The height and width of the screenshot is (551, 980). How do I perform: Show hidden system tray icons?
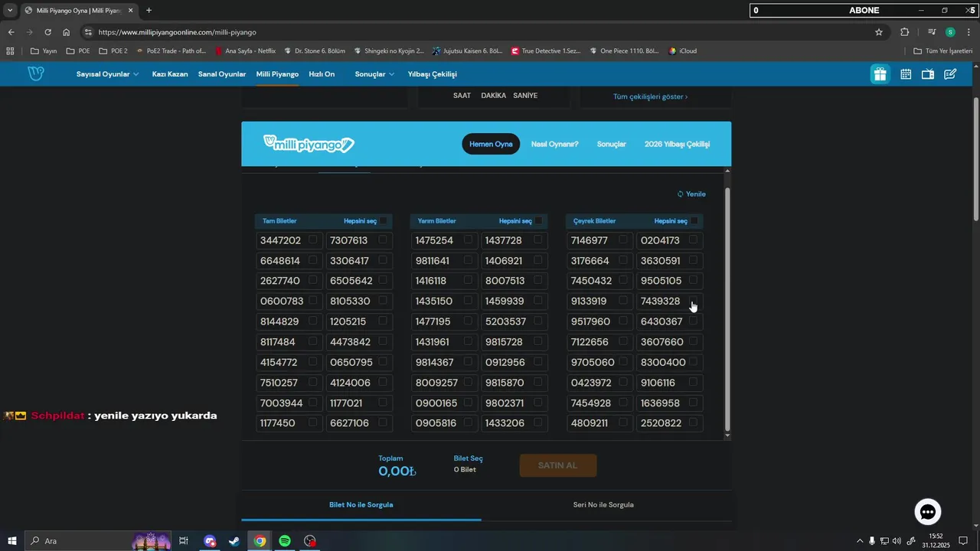pyautogui.click(x=860, y=541)
